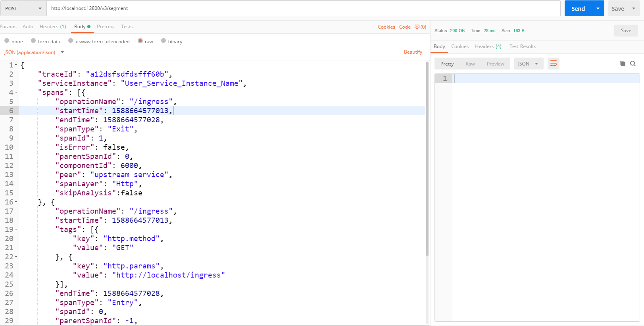
Task: Click the request URL input field
Action: point(304,8)
